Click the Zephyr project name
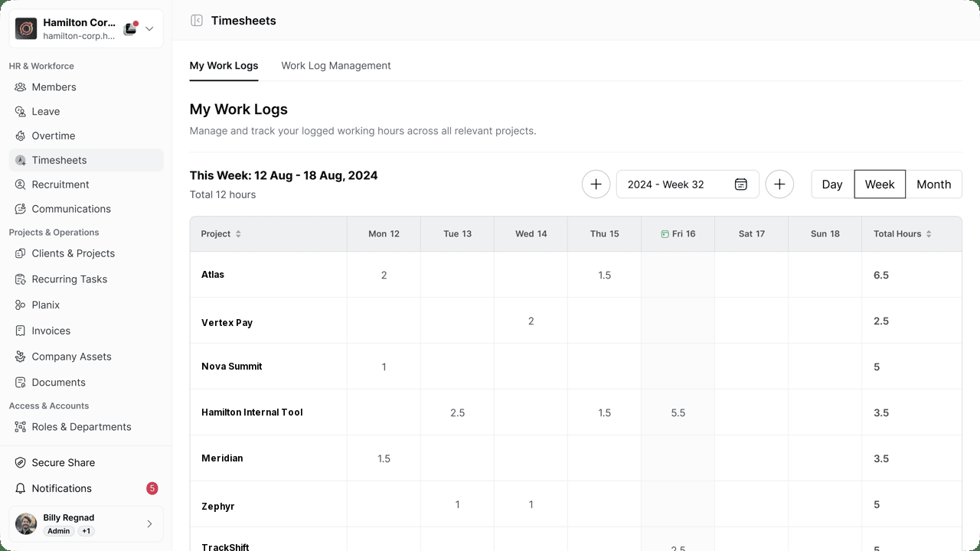The width and height of the screenshot is (980, 551). click(218, 507)
